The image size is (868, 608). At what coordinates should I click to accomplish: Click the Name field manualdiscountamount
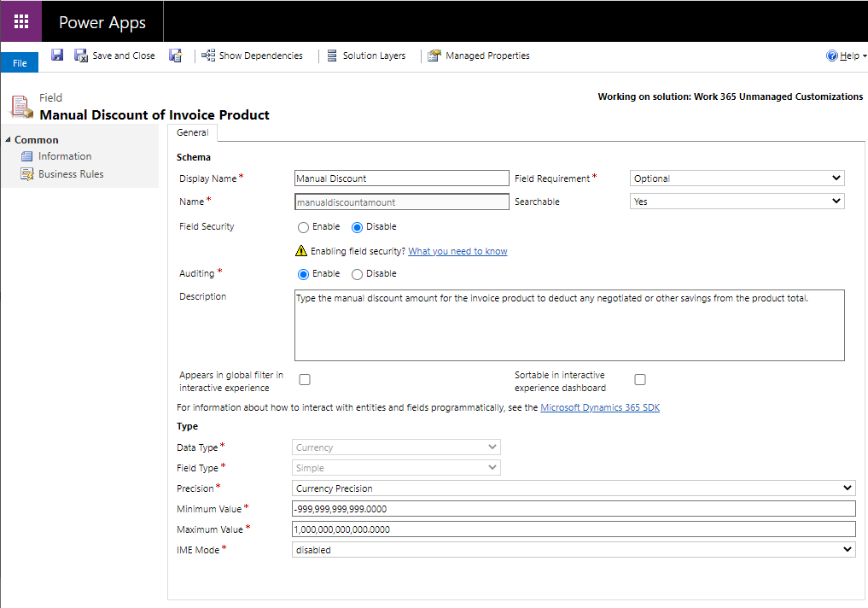click(402, 202)
